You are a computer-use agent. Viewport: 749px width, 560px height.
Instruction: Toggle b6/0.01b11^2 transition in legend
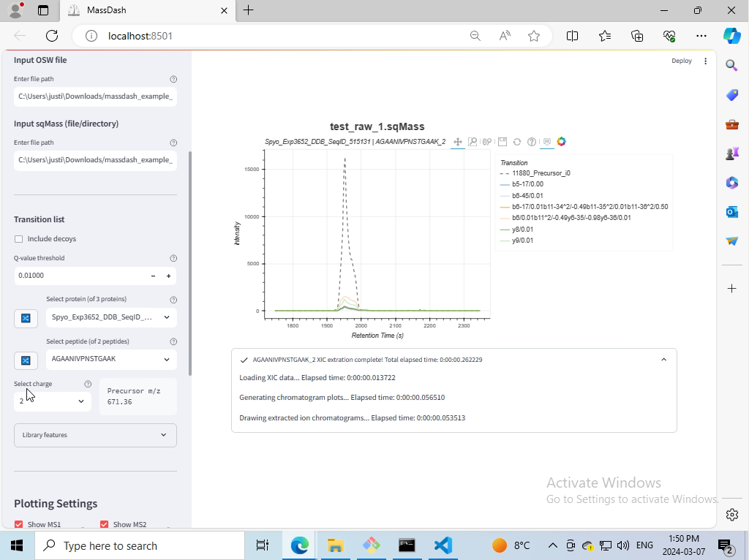point(565,218)
